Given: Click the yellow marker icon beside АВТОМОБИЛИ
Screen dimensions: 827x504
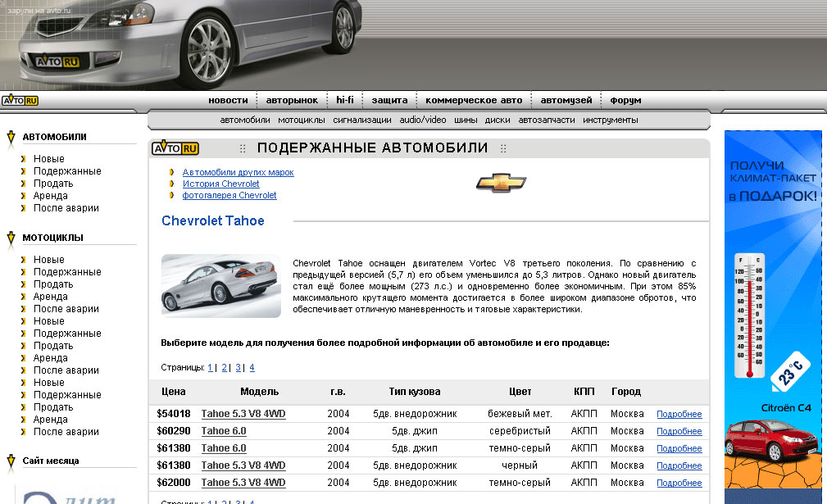Looking at the screenshot, I should pyautogui.click(x=11, y=138).
